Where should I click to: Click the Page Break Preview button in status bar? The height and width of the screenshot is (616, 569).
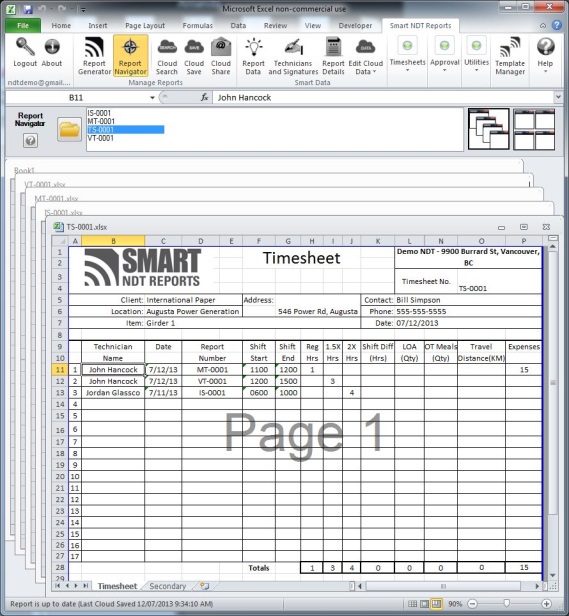point(436,604)
